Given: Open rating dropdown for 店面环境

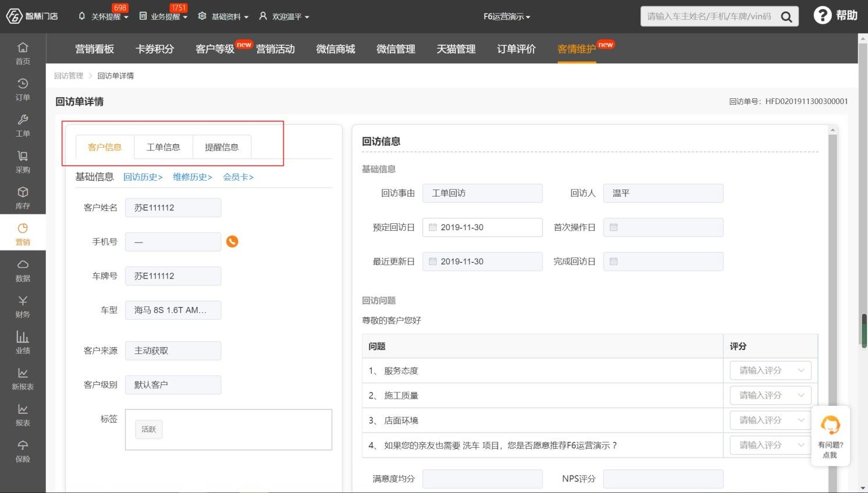Looking at the screenshot, I should pyautogui.click(x=770, y=420).
